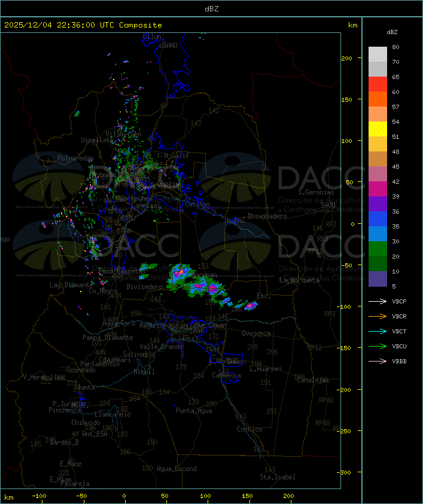Click the L.Huarpes place label
Screen dimensions: 423x504
pyautogui.click(x=266, y=369)
